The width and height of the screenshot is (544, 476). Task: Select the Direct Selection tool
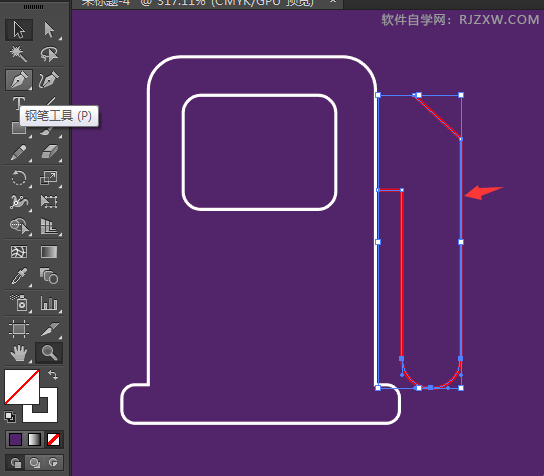[x=49, y=29]
